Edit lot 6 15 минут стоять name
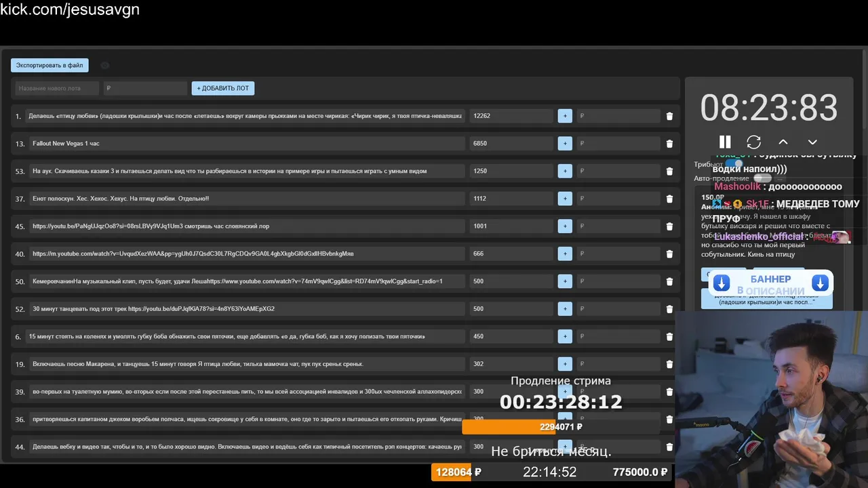868x488 pixels. click(x=245, y=336)
